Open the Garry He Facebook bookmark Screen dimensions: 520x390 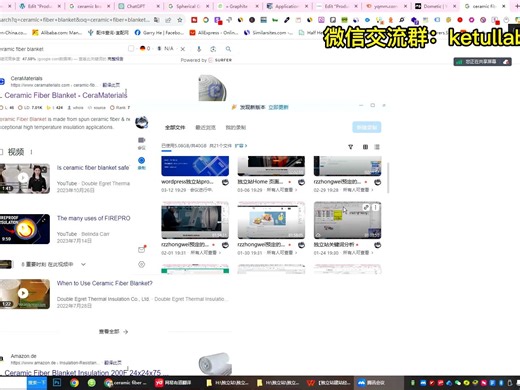159,33
